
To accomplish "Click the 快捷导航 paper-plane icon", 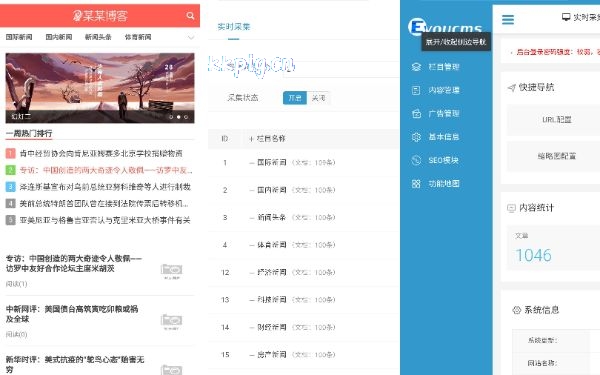I will 512,88.
